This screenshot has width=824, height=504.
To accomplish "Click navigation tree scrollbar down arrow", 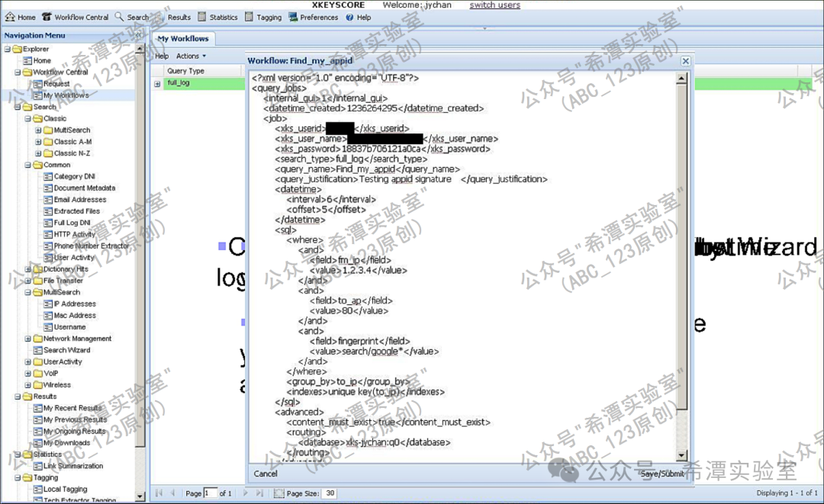I will coord(140,496).
